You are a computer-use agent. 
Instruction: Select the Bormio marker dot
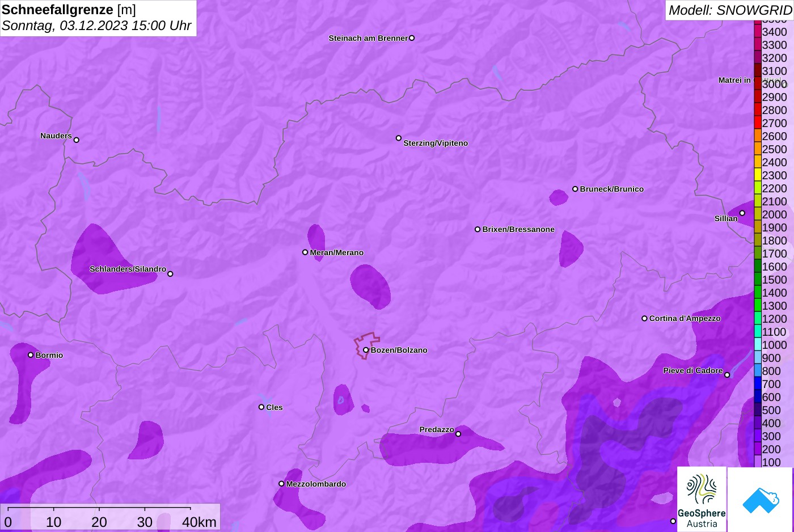click(31, 355)
